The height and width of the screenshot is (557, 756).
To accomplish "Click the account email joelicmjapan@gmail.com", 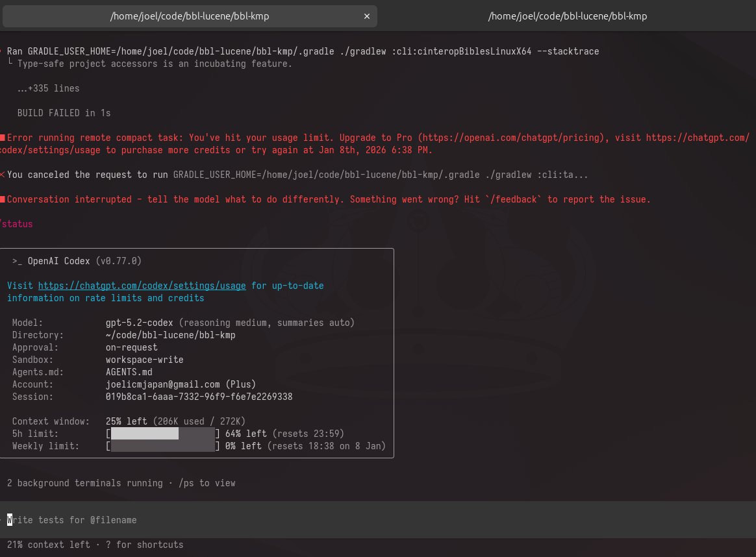I will tap(163, 384).
